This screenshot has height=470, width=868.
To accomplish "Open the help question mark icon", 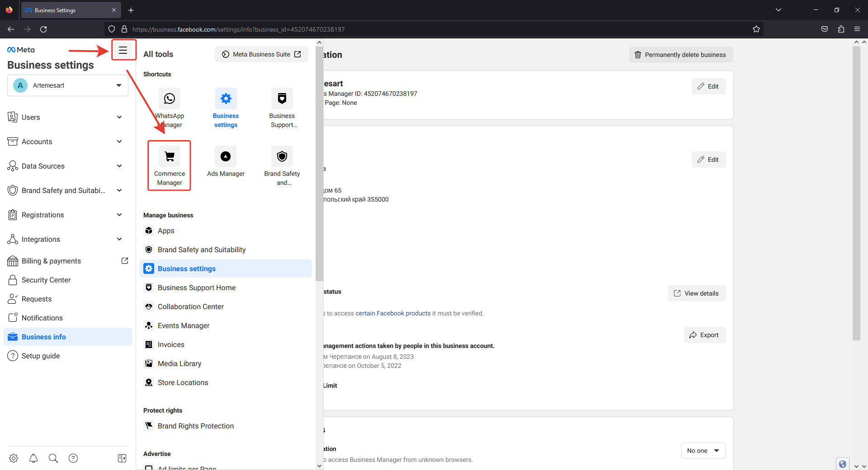I will click(x=73, y=458).
